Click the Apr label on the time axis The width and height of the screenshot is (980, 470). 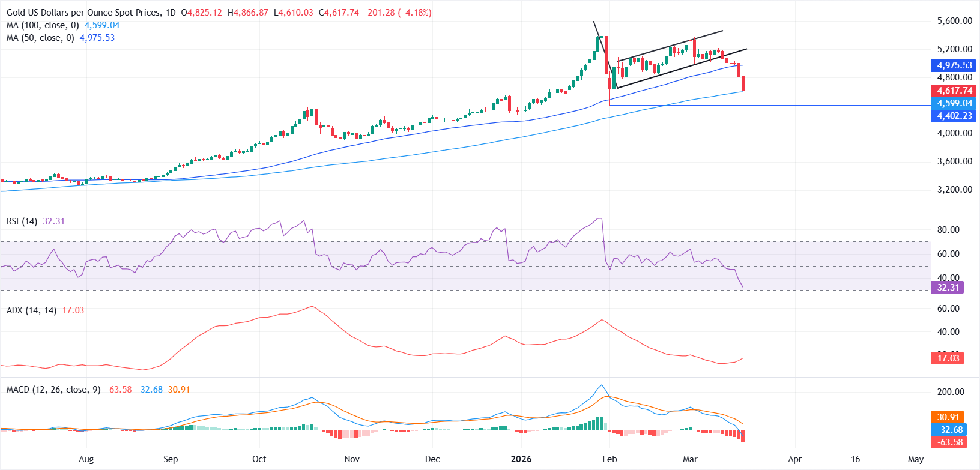pyautogui.click(x=794, y=459)
